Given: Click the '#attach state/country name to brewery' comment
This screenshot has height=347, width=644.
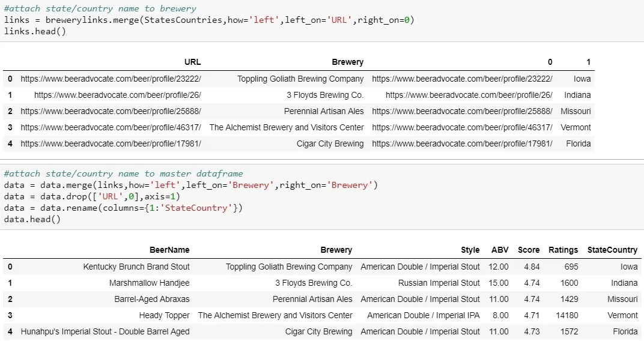Looking at the screenshot, I should pyautogui.click(x=100, y=8).
